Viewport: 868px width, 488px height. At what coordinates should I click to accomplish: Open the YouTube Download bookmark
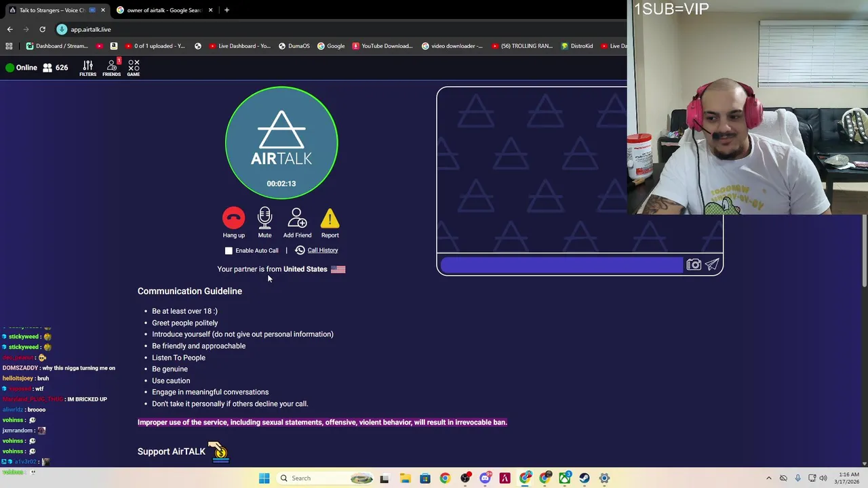pos(382,46)
